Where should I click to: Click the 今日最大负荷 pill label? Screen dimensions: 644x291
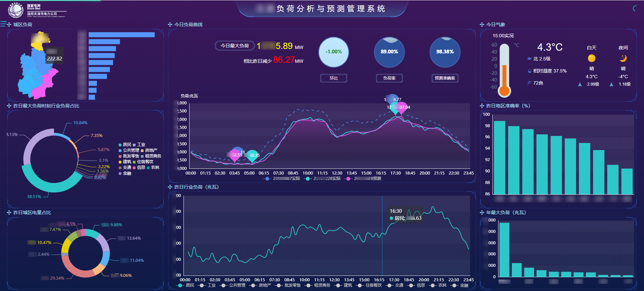point(234,46)
